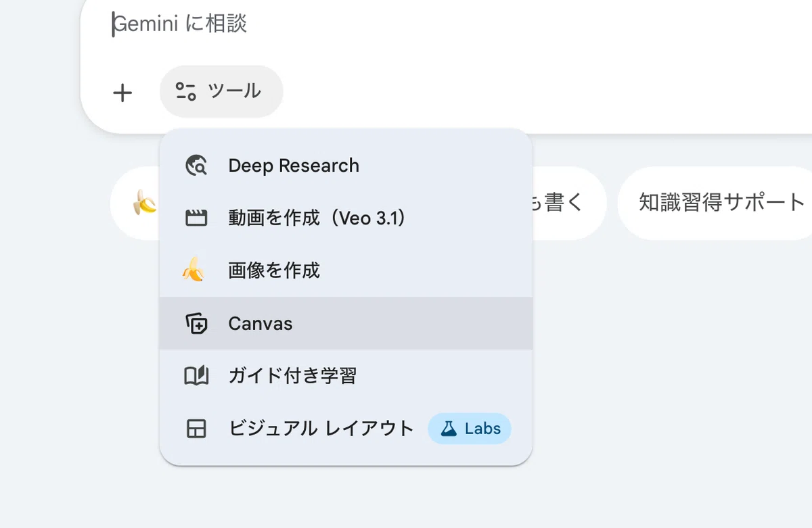Select Canvas from tools menu
812x528 pixels.
point(346,323)
